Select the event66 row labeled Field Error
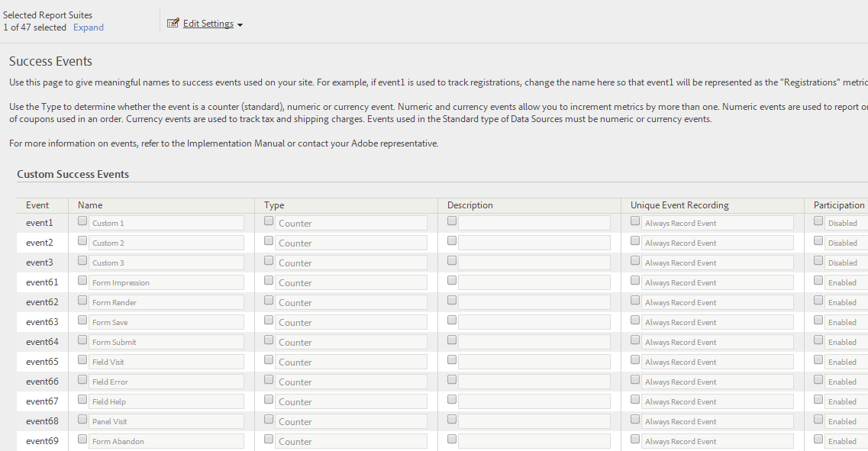Viewport: 868px width, 451px height. [42, 381]
